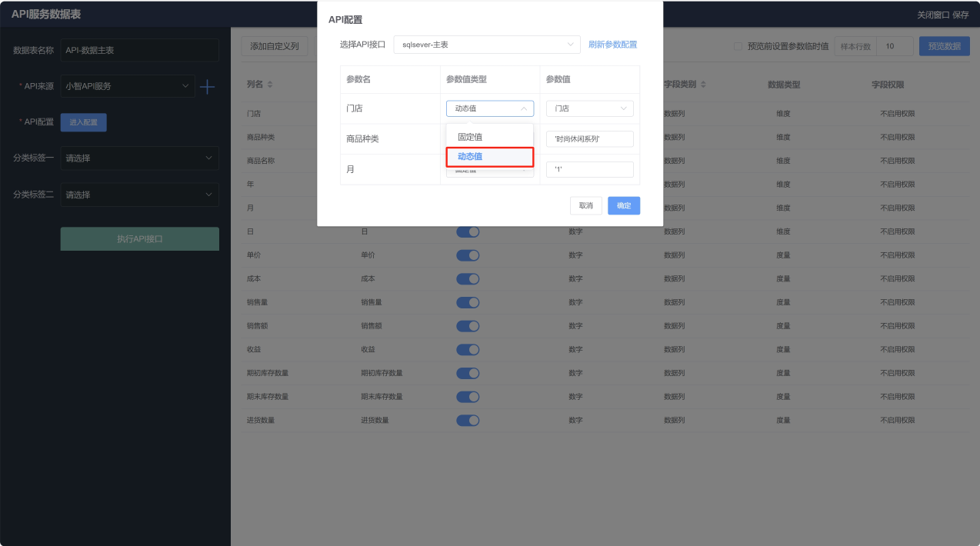Click the plus icon next to API来源

coord(207,86)
